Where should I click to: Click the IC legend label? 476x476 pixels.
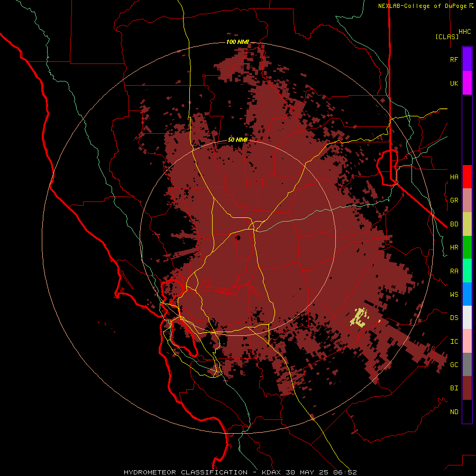[454, 342]
